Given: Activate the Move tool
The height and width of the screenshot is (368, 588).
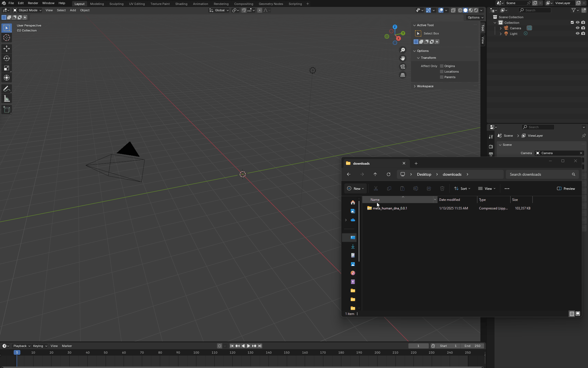Looking at the screenshot, I should [7, 49].
